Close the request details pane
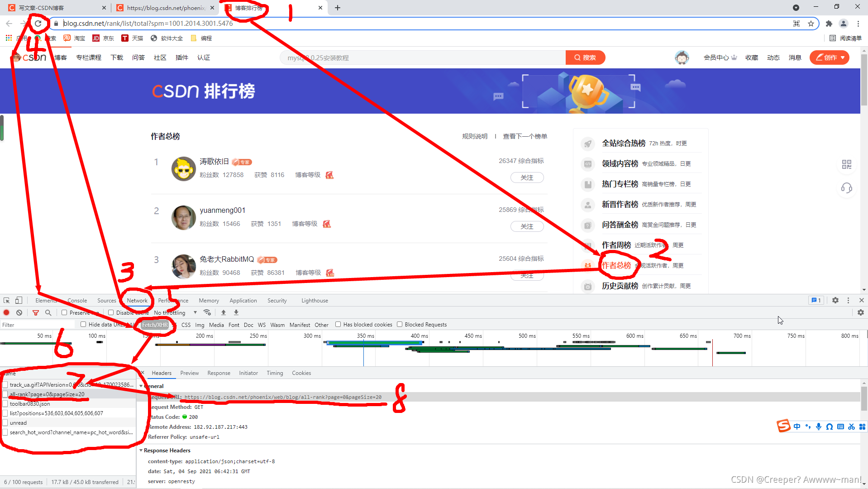The width and height of the screenshot is (868, 489). [143, 373]
